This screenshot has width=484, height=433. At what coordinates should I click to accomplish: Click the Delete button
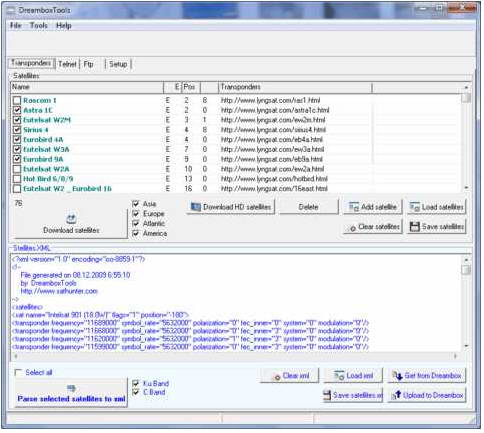(308, 207)
